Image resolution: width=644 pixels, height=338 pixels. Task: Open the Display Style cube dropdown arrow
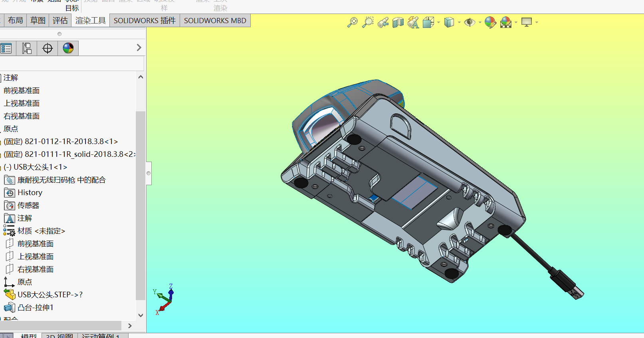[459, 22]
